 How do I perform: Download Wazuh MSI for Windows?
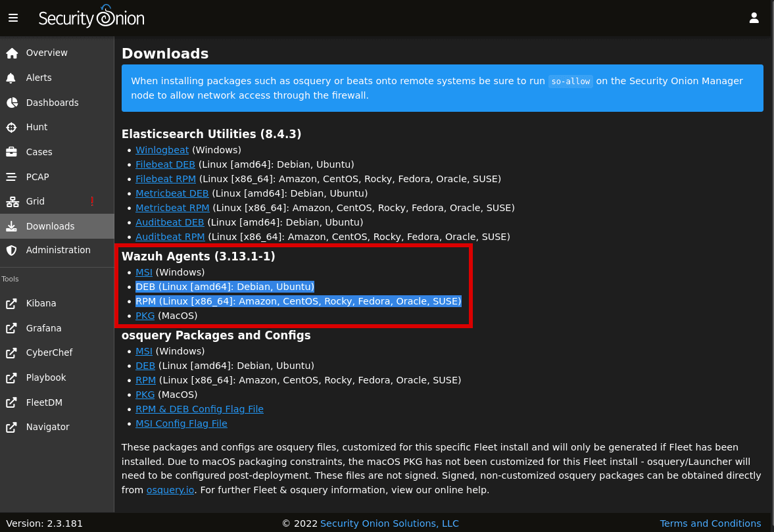[144, 272]
